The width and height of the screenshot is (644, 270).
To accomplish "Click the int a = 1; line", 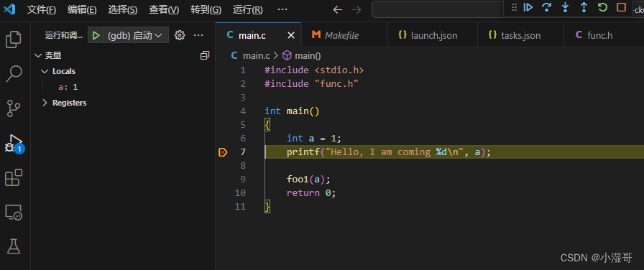I will (314, 139).
